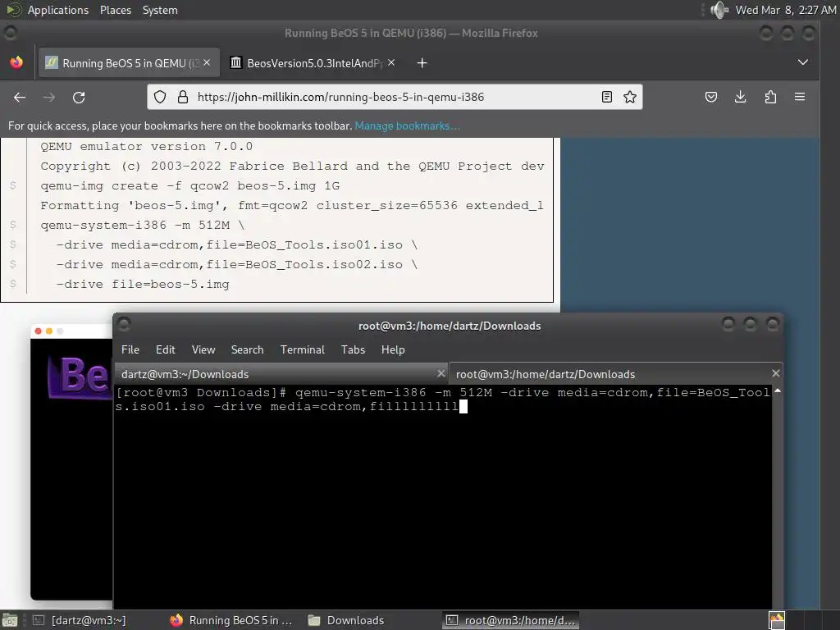Click the -drive file=beos-5.img code line
Image resolution: width=840 pixels, height=630 pixels.
pyautogui.click(x=143, y=285)
